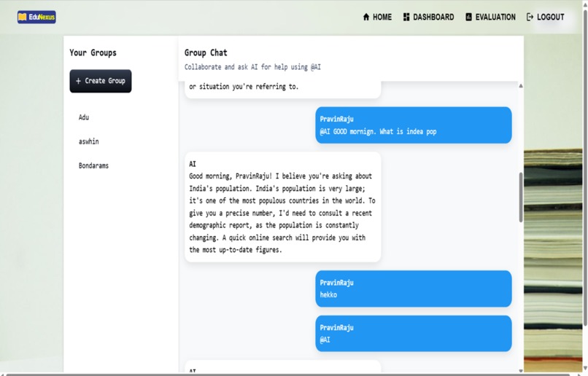Image resolution: width=588 pixels, height=376 pixels.
Task: Select the Adu group
Action: click(84, 117)
